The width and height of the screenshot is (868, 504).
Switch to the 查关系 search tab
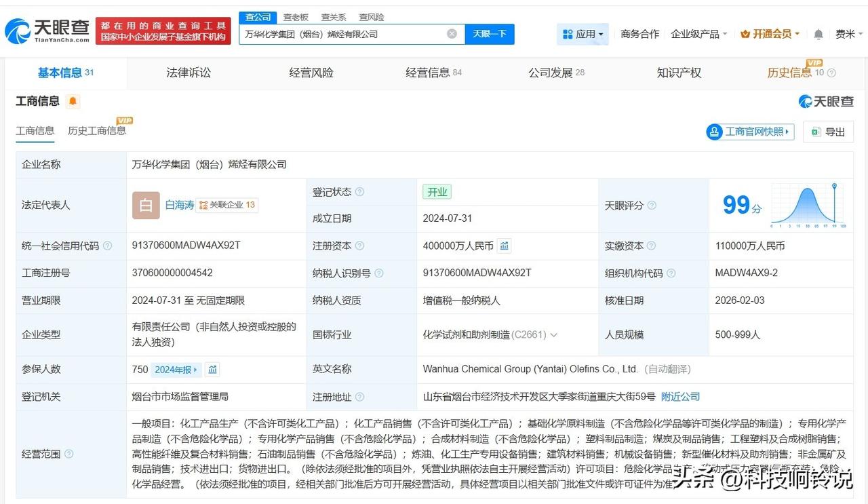(x=334, y=17)
